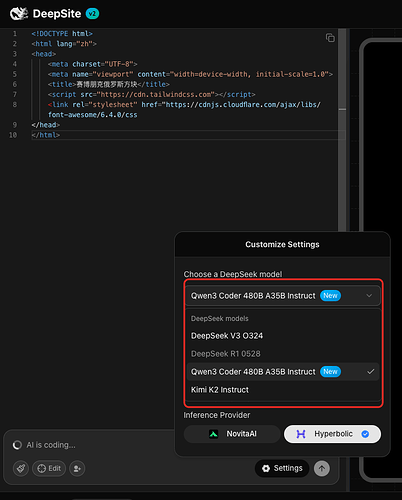
Task: Click the NovitaAI logo icon
Action: click(x=213, y=434)
